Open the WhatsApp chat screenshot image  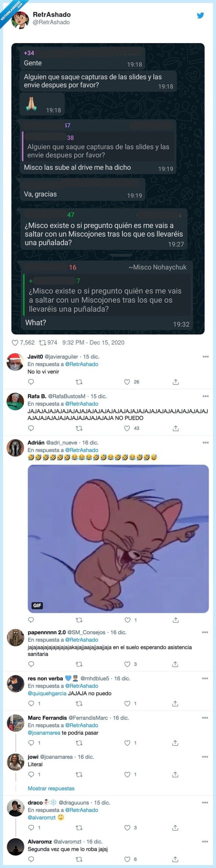[108, 188]
